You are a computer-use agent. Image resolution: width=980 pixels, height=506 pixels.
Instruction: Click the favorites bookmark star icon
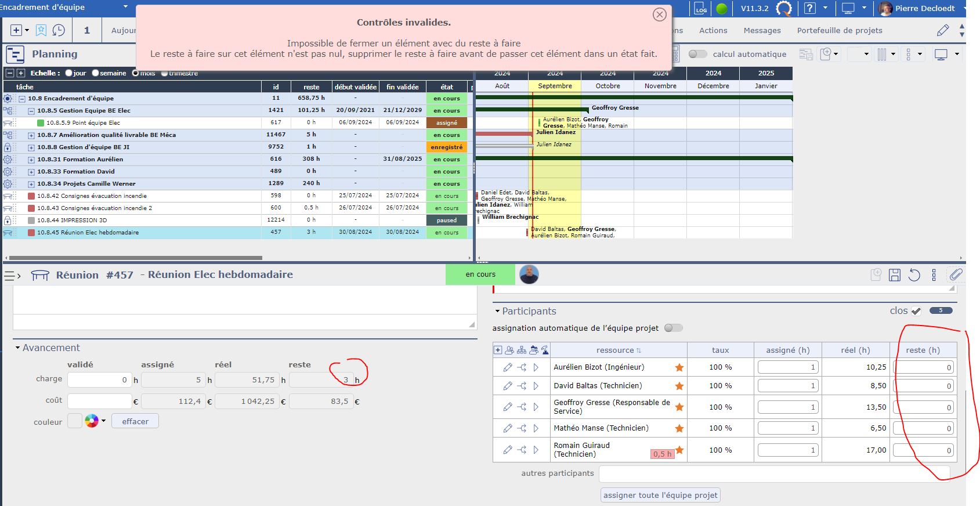[x=41, y=30]
